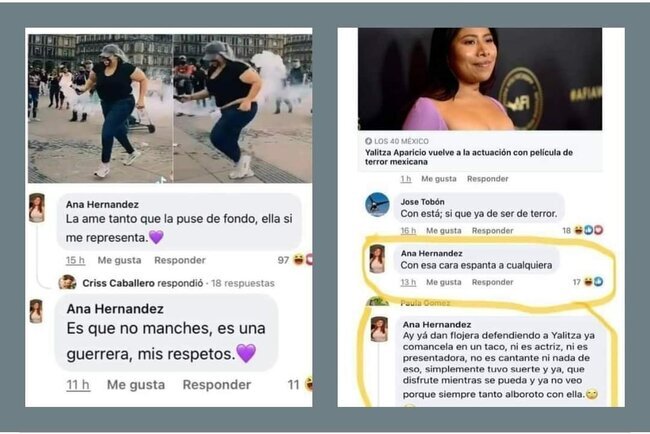The height and width of the screenshot is (434, 650).
Task: Open avatar beside 'Con esa cara espanta' comment
Action: (x=377, y=259)
